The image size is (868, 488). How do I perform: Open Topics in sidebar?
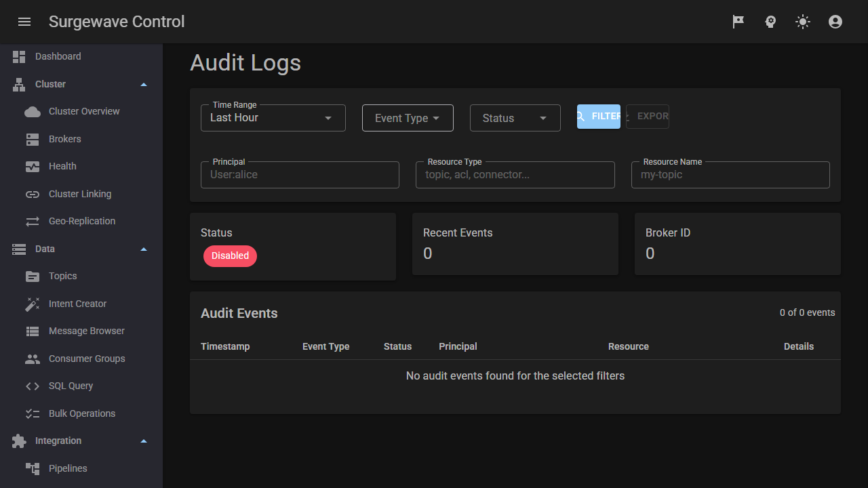tap(81, 277)
